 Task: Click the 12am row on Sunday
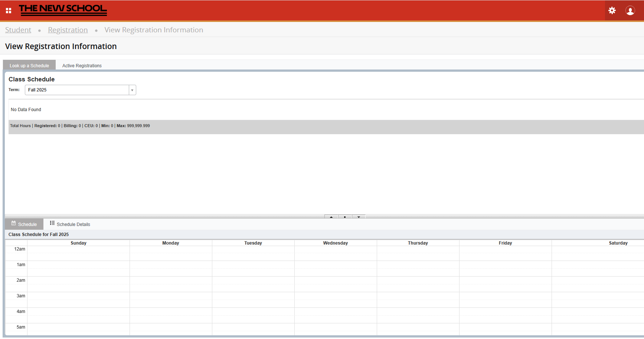click(x=78, y=249)
